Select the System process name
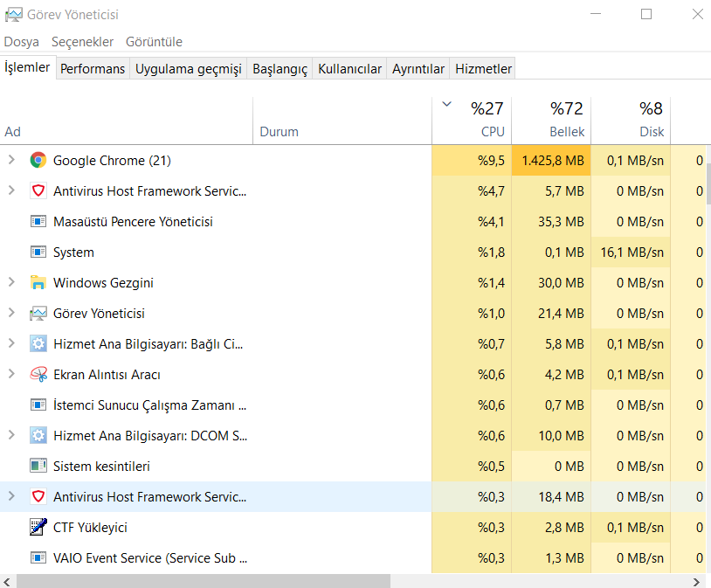Image resolution: width=711 pixels, height=588 pixels. 73,252
